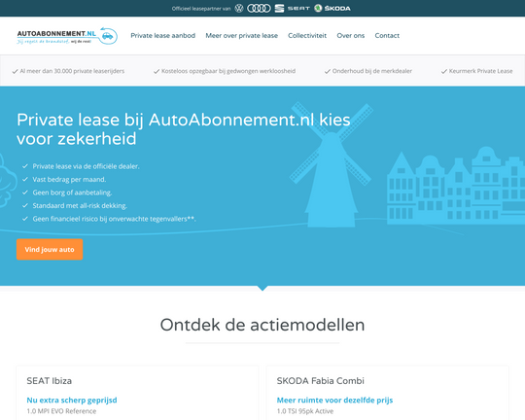The width and height of the screenshot is (525, 420).
Task: Open the SKODA Fabia Combi card title
Action: [320, 381]
